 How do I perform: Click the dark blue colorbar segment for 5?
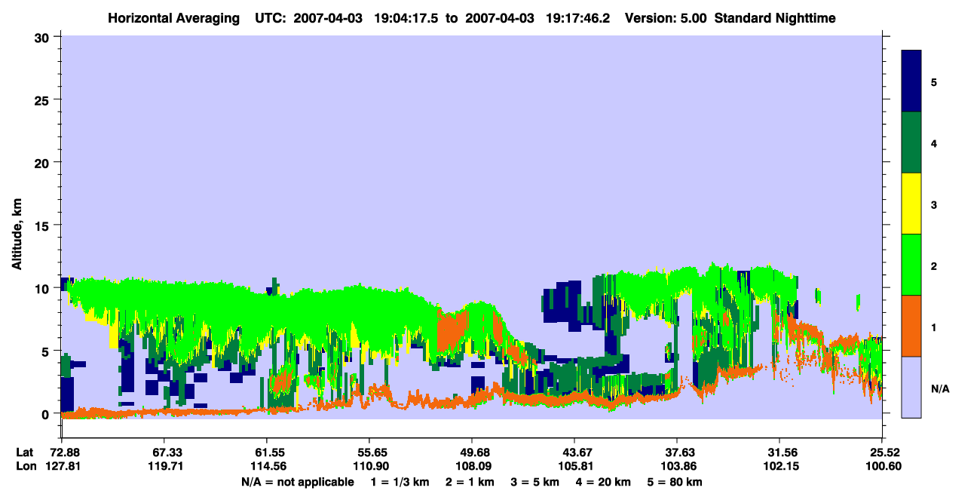(x=911, y=81)
